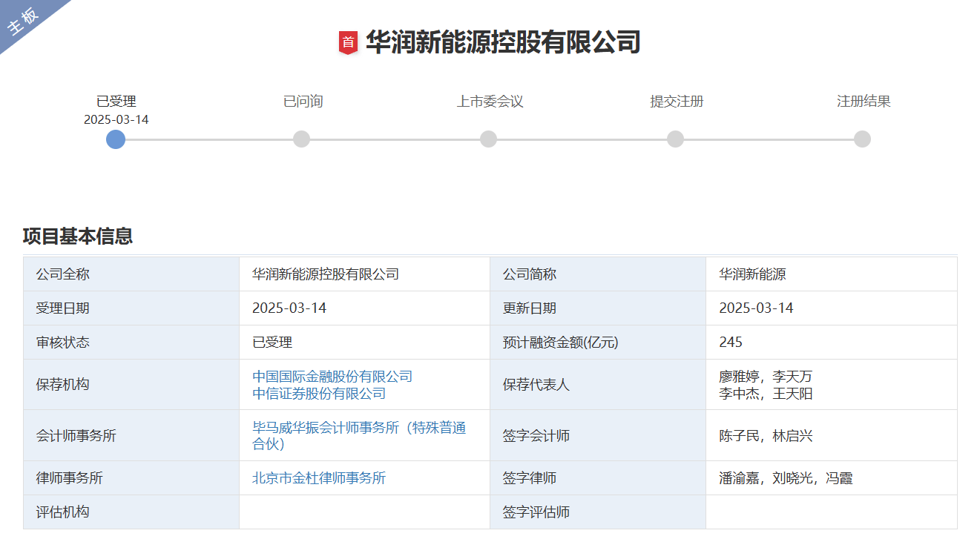The image size is (980, 539).
Task: Open the 北京市金杜律师事务所 law firm link
Action: [x=319, y=478]
